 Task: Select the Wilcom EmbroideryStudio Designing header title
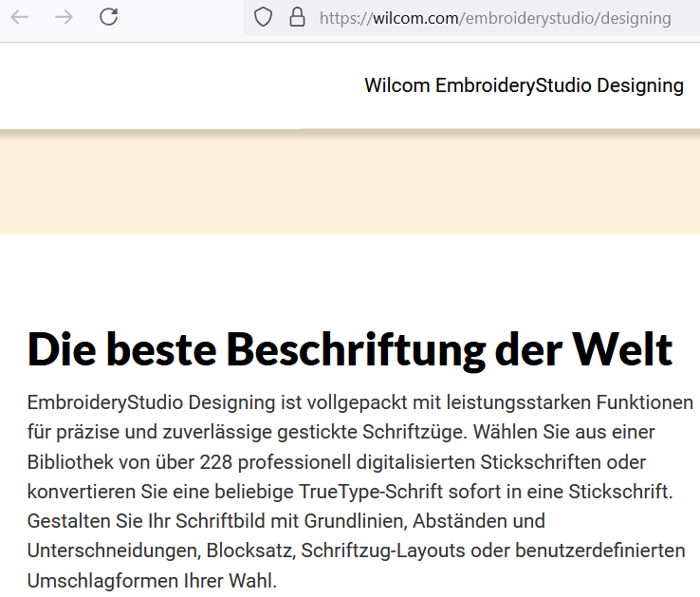[524, 85]
